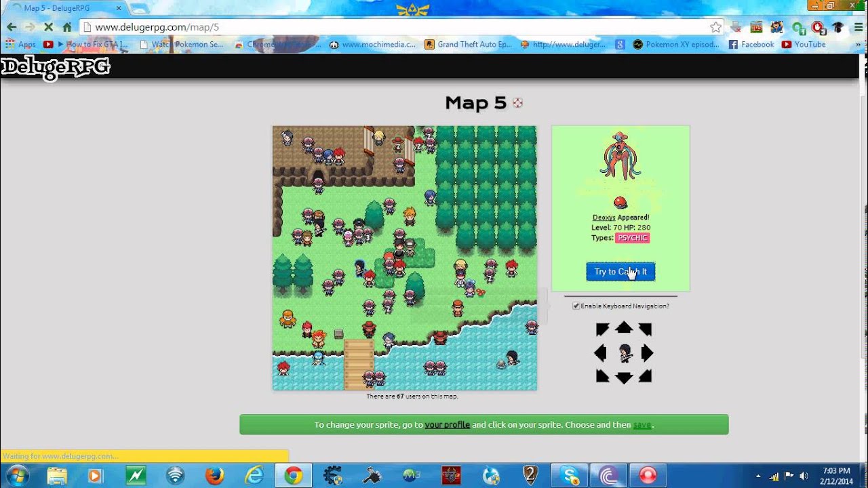Image resolution: width=868 pixels, height=488 pixels.
Task: Open the YouTube bookmark at far right
Action: point(804,44)
